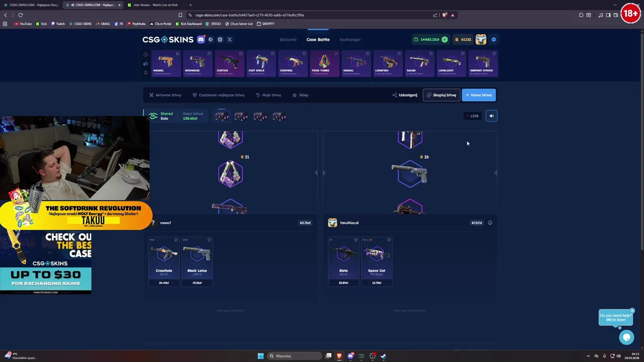Open the Brave browser taskbar icon
Screen dimensions: 644x362
point(339,356)
